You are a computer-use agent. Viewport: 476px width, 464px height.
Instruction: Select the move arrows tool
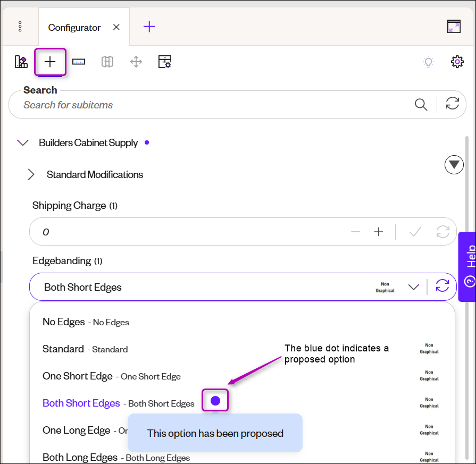[136, 62]
